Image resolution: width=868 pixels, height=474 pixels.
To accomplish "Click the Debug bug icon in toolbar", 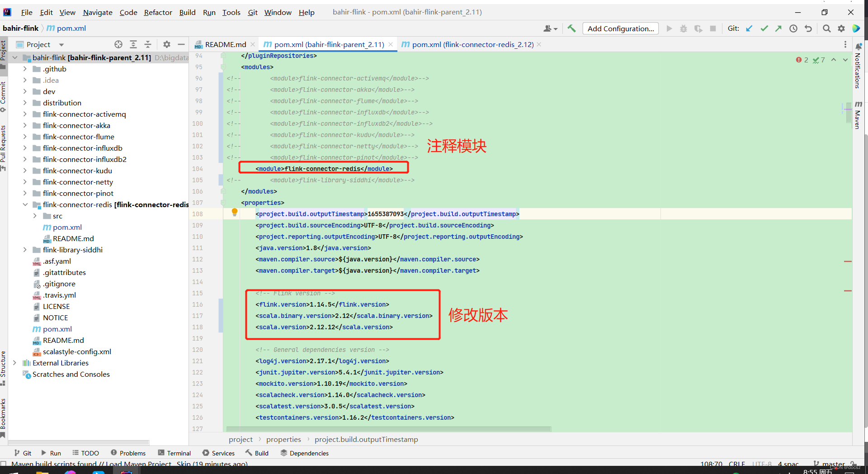I will coord(684,28).
